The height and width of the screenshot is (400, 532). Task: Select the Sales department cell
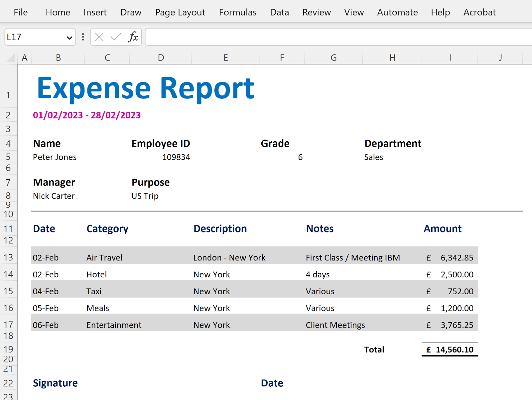tap(374, 157)
